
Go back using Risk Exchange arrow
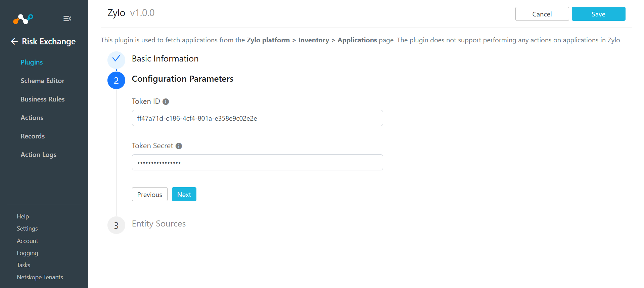(14, 41)
